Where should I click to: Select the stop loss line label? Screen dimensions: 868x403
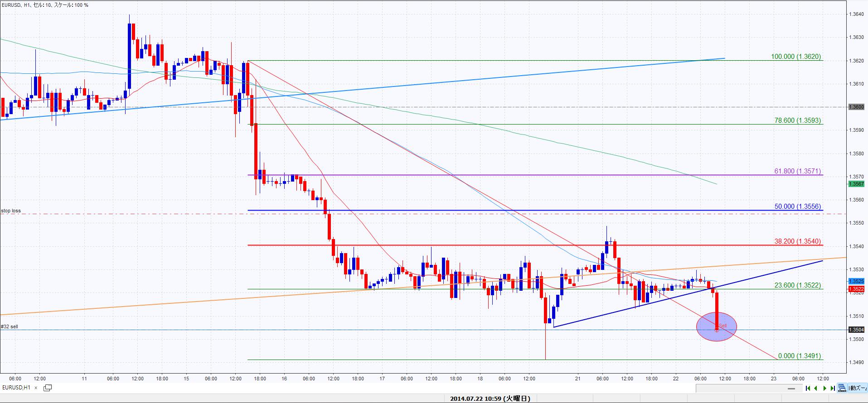[11, 211]
